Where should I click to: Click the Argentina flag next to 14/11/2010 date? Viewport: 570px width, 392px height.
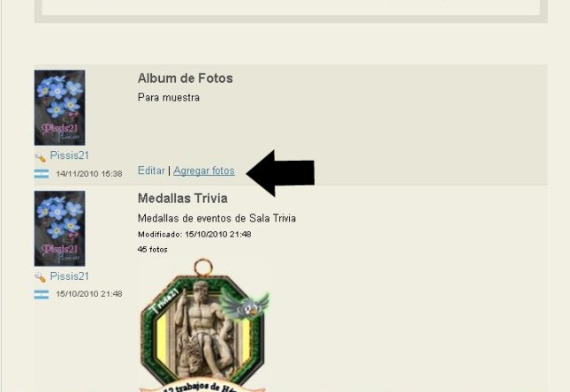coord(42,174)
